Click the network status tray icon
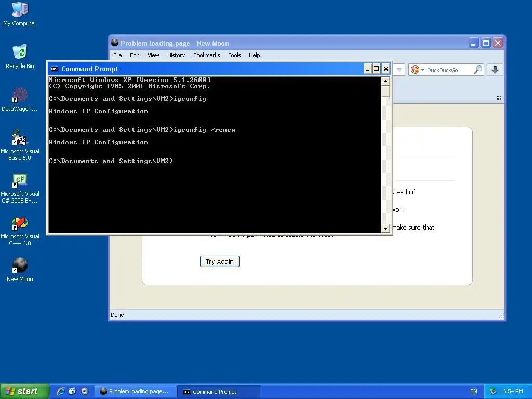Screen dimensions: 532x399 [493, 391]
